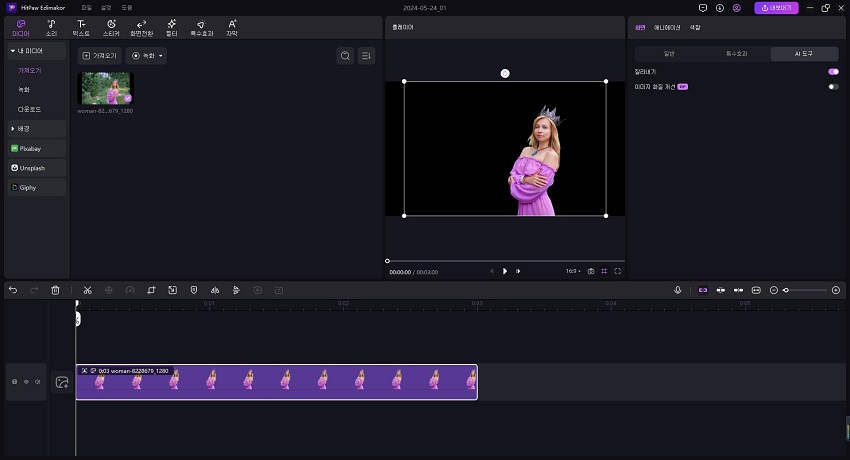Open the 화면전환 (Transition) panel
850x460 pixels.
point(141,26)
